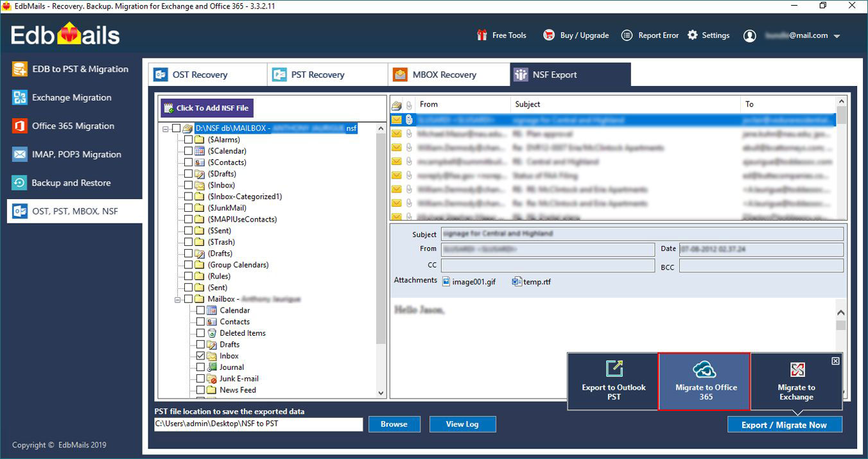868x459 pixels.
Task: Click the ($Calendar) folder icon
Action: coord(200,151)
